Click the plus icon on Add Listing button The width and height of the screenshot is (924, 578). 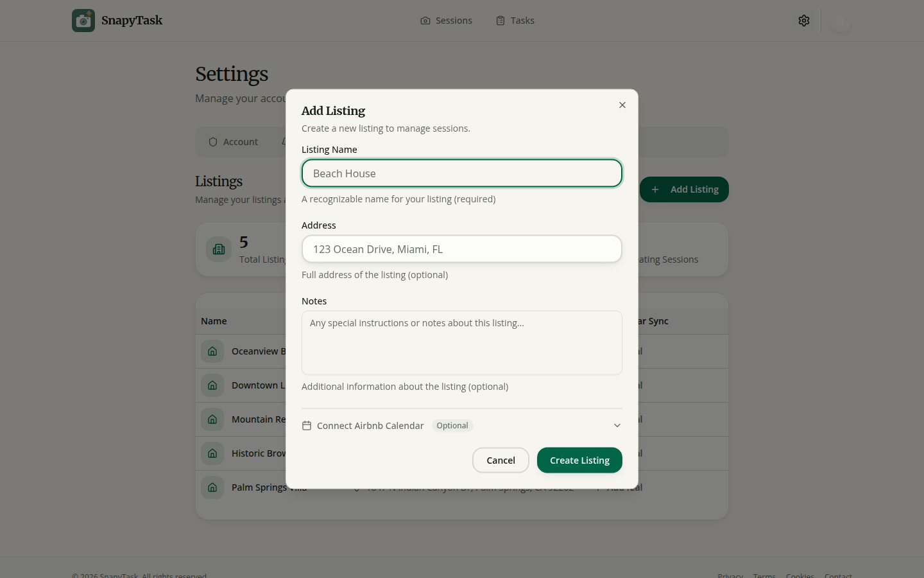[x=654, y=189]
